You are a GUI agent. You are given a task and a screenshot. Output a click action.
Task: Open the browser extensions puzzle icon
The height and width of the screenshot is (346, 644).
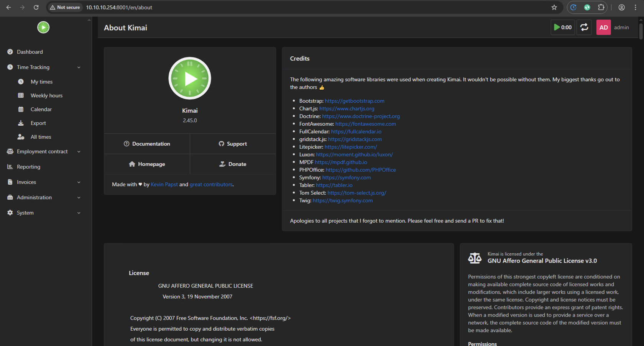[x=601, y=7]
